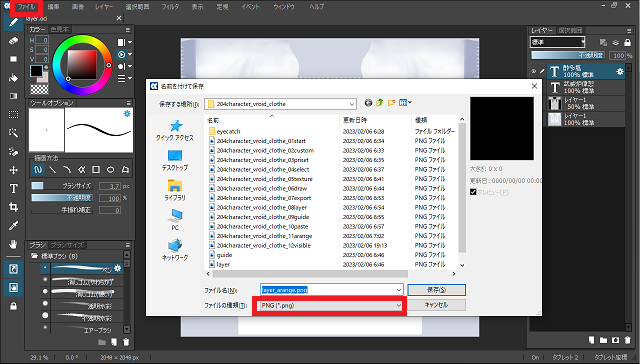Select file 204character_vroid_clothe_06draw
The width and height of the screenshot is (640, 364).
(x=262, y=189)
